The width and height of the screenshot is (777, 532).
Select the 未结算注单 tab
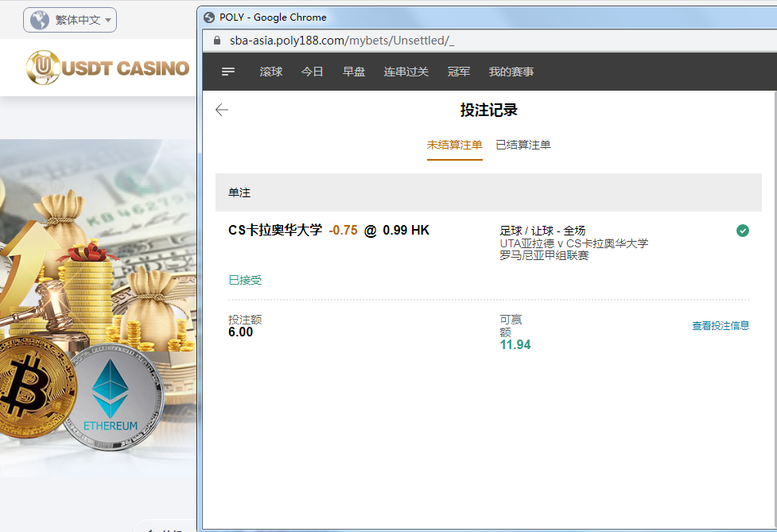click(x=454, y=146)
